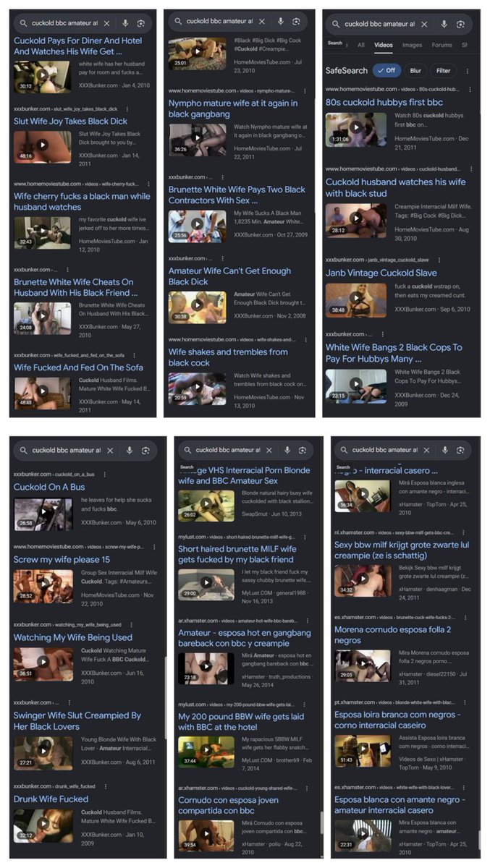Tap the search magnifier icon in top-left screenshot
Screen dimensions: 490x868
tap(24, 23)
